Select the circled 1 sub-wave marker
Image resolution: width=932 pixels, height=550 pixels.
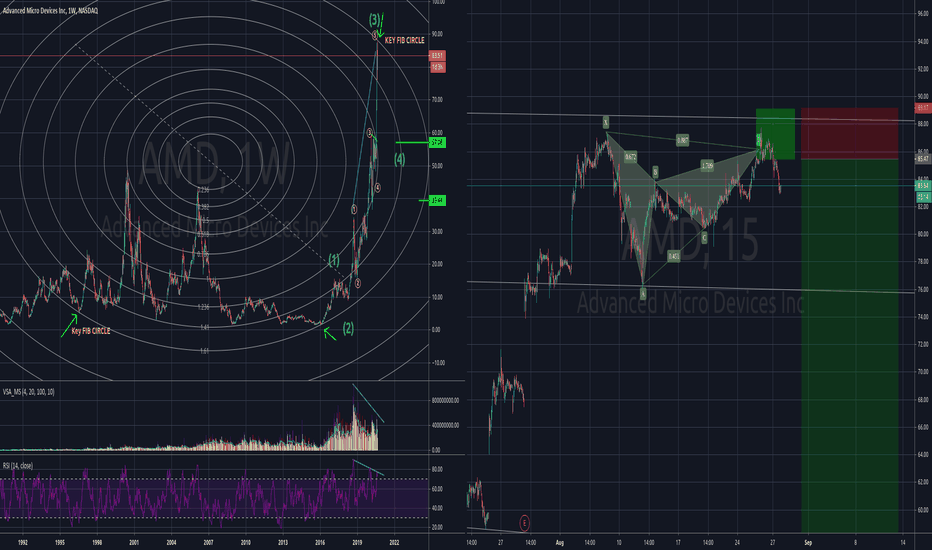354,209
